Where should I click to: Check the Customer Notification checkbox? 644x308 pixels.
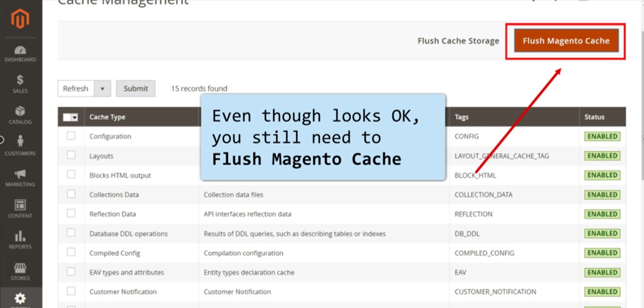click(x=71, y=291)
